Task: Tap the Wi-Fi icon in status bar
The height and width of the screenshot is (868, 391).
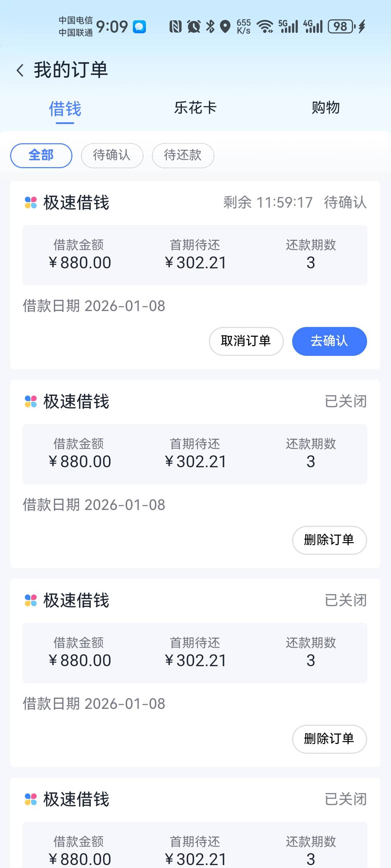Action: (265, 27)
